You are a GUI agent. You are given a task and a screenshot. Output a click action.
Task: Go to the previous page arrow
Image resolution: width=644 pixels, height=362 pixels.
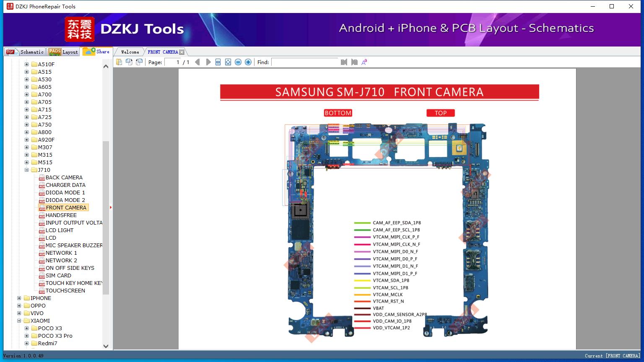tap(197, 62)
